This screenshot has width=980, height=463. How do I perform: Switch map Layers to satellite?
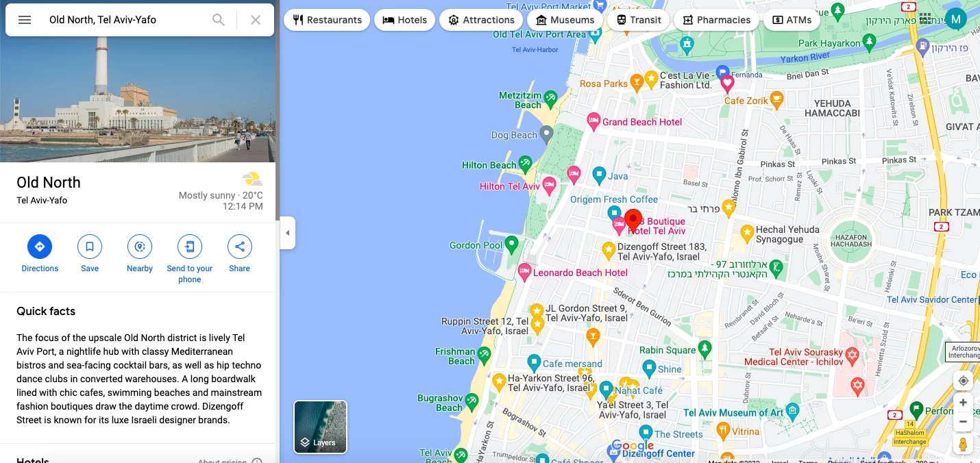(321, 427)
